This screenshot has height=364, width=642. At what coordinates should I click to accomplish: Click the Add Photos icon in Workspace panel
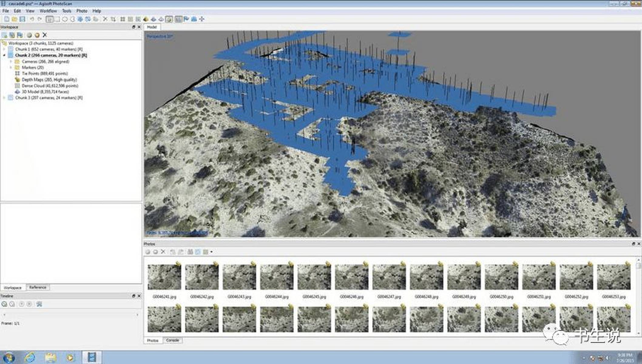point(12,35)
